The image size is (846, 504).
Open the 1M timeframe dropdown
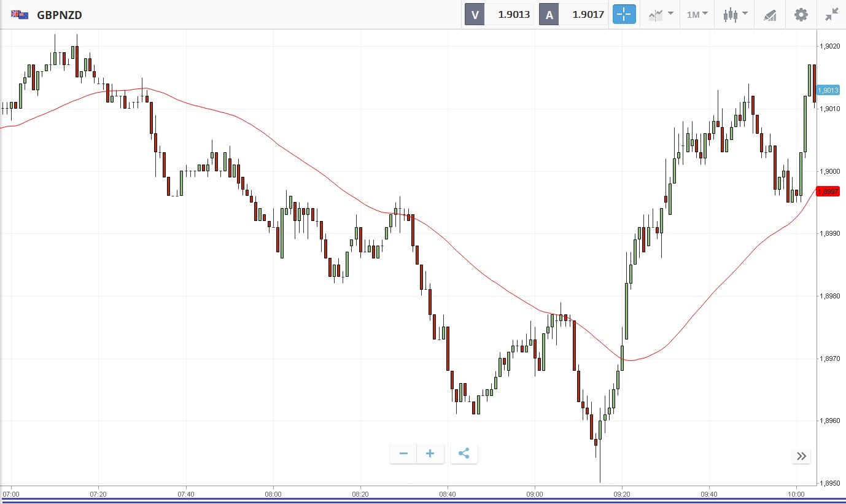pos(697,15)
